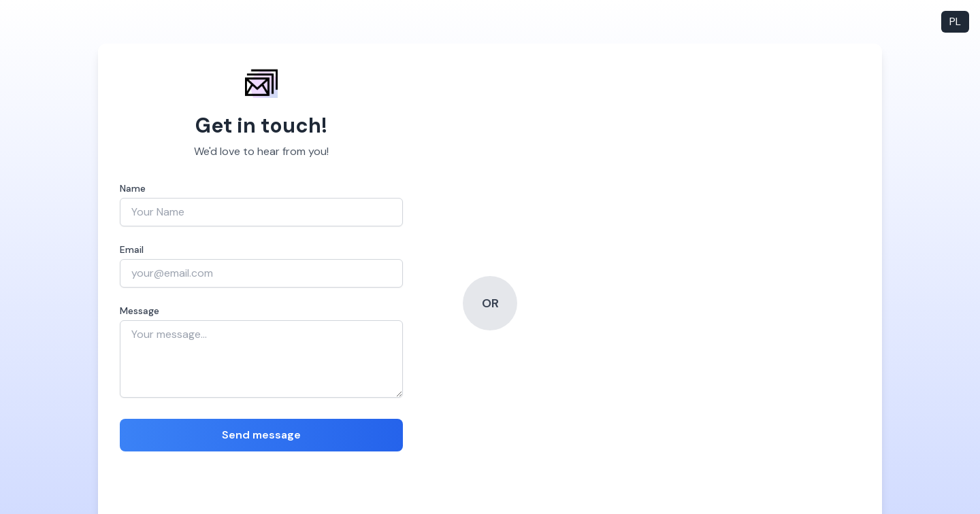Click the message box resize grip corner

coord(399,394)
